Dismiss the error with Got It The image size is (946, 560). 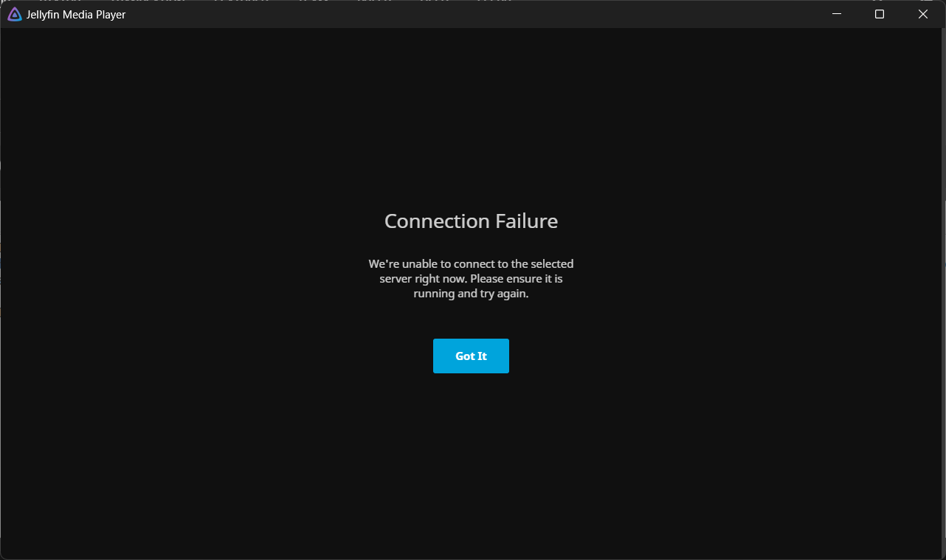point(471,356)
